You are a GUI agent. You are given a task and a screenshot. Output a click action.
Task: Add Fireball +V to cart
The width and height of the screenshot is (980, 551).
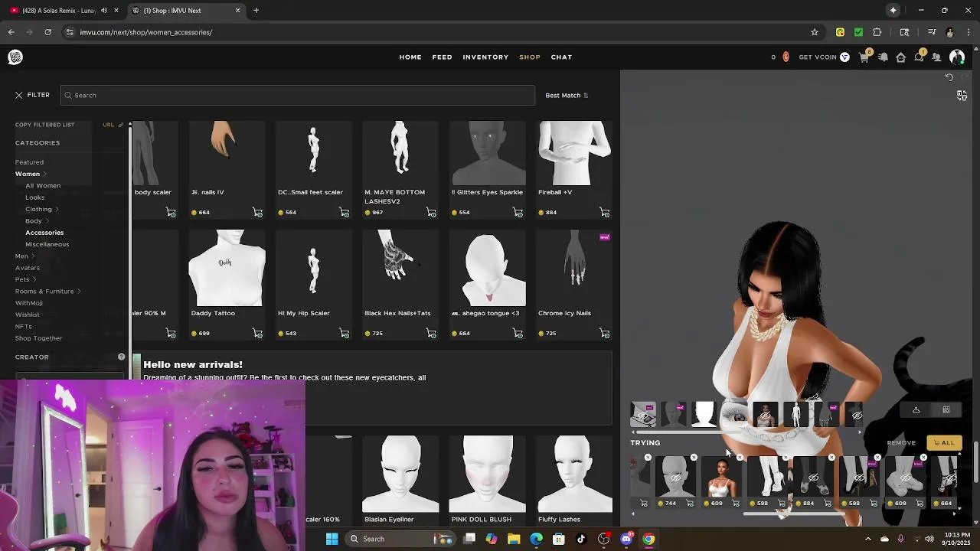[605, 213]
